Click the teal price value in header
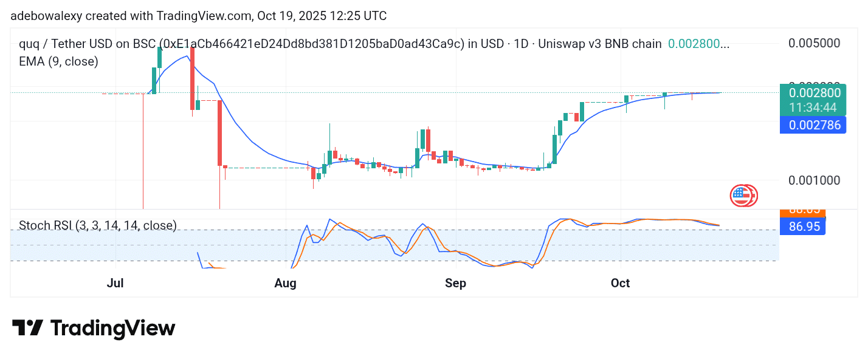Image resolution: width=868 pixels, height=359 pixels. coord(694,44)
